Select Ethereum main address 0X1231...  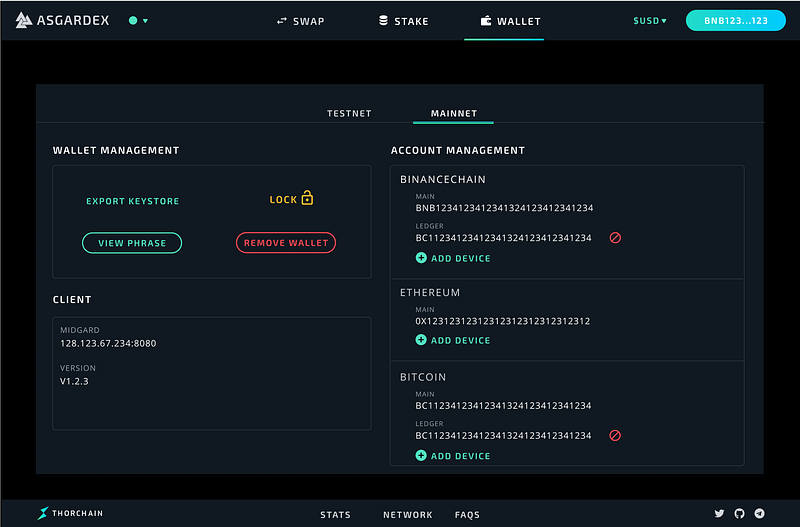click(x=503, y=321)
